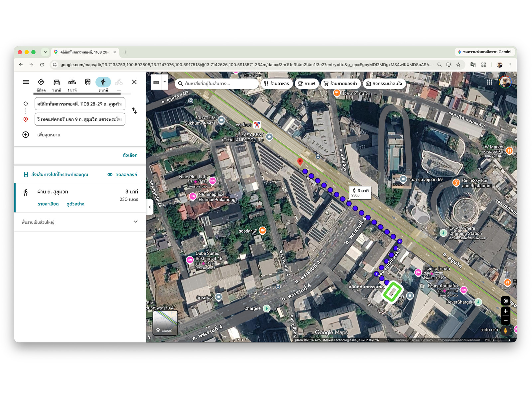
Task: Search along the route field
Action: tap(216, 84)
